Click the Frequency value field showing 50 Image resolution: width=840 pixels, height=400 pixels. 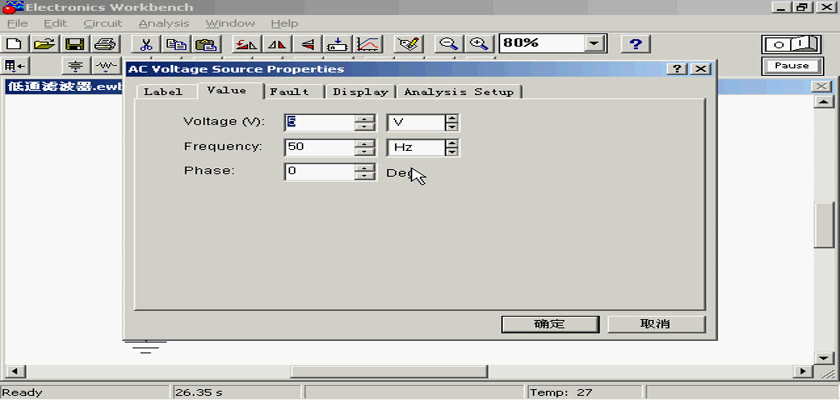click(319, 147)
